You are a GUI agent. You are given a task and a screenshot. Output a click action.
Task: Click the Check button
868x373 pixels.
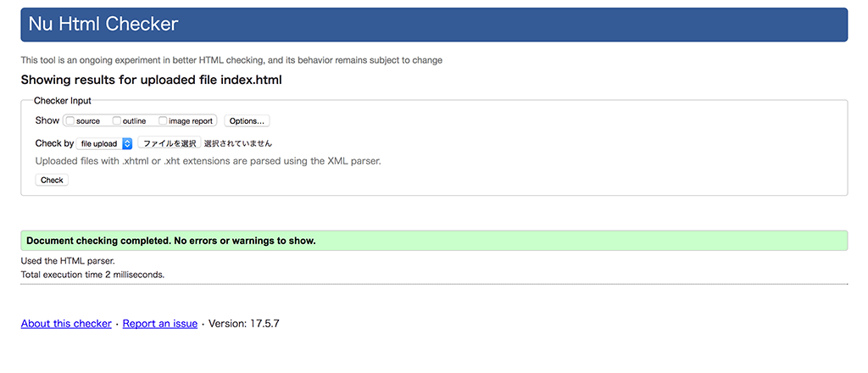click(52, 180)
